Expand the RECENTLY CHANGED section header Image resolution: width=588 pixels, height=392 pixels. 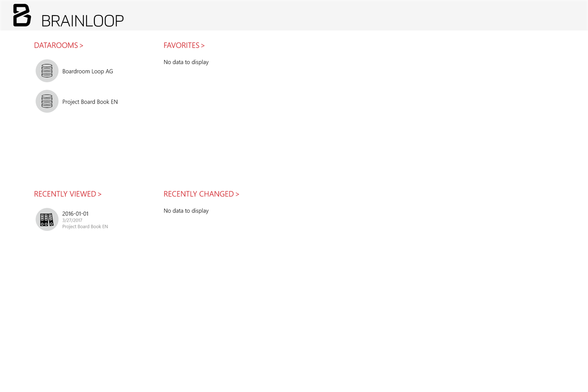201,194
